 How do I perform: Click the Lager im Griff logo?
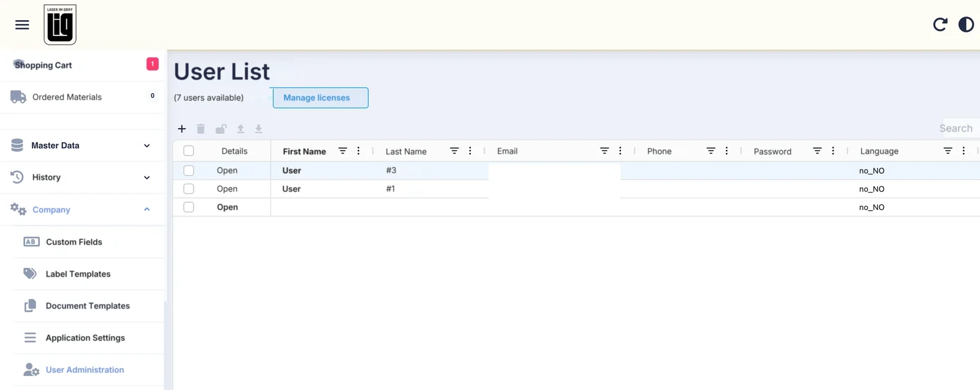(x=60, y=24)
